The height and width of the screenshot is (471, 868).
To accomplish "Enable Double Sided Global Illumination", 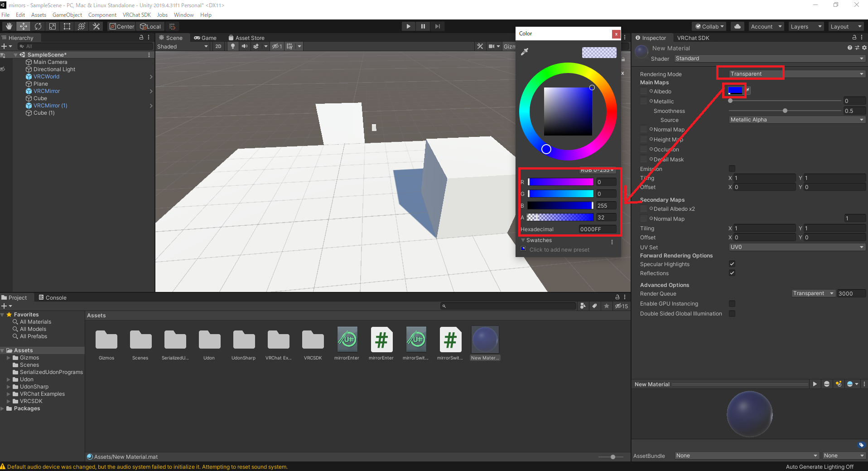I will tap(732, 313).
